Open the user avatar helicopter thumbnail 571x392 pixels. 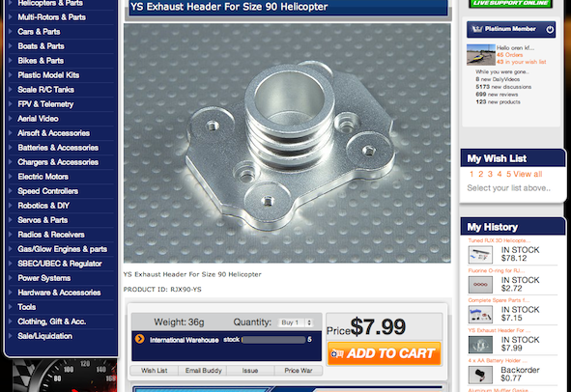click(481, 55)
